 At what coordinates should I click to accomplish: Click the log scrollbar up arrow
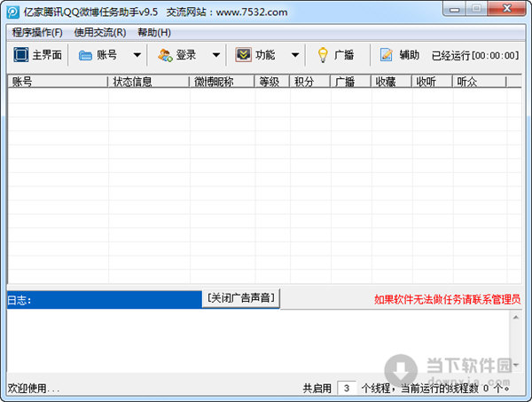coord(516,318)
